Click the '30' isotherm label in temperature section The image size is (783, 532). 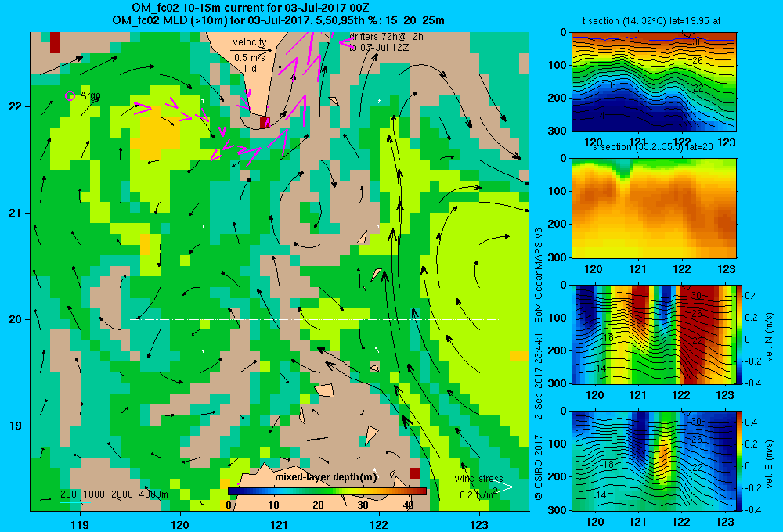click(x=697, y=42)
